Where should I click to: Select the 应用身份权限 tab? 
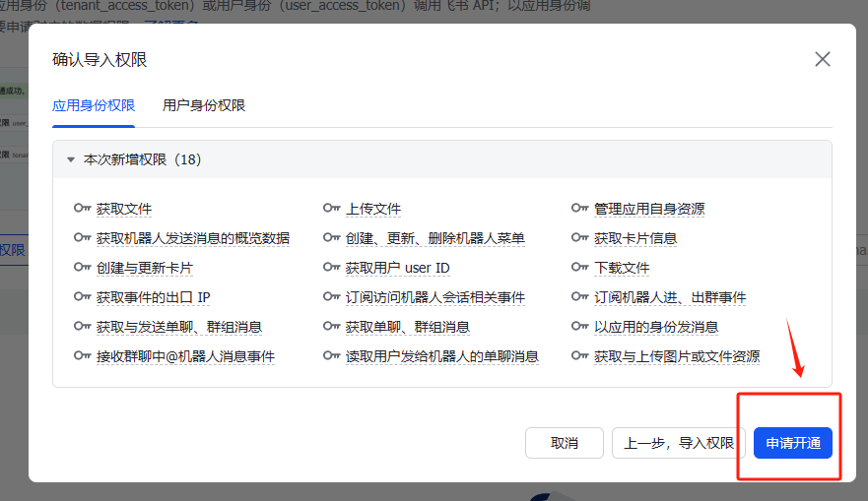point(94,105)
